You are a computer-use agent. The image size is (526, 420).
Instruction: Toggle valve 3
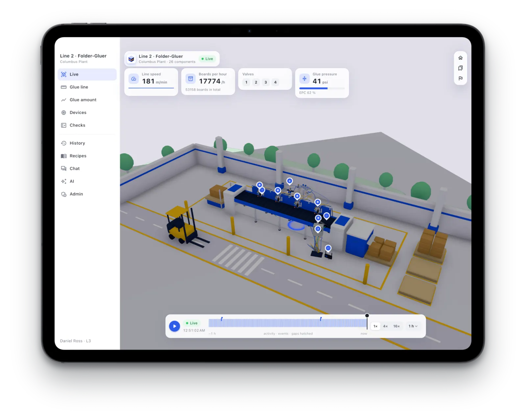click(266, 82)
